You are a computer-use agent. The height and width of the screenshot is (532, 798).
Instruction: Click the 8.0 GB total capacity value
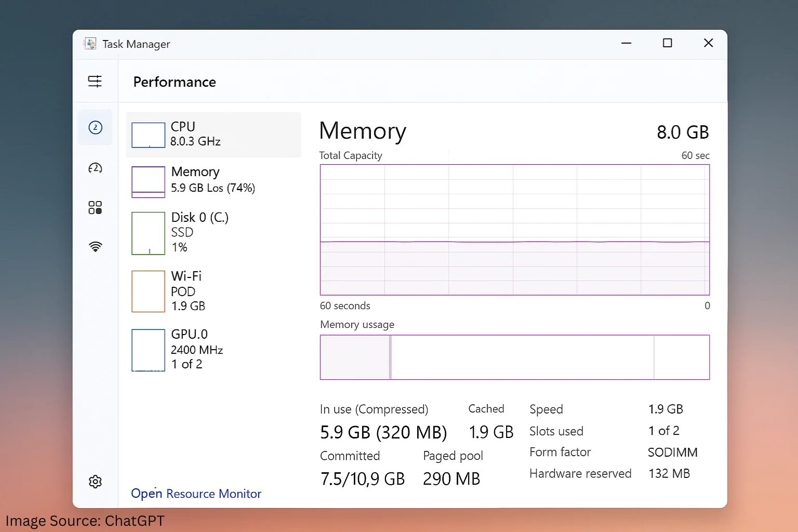click(683, 132)
